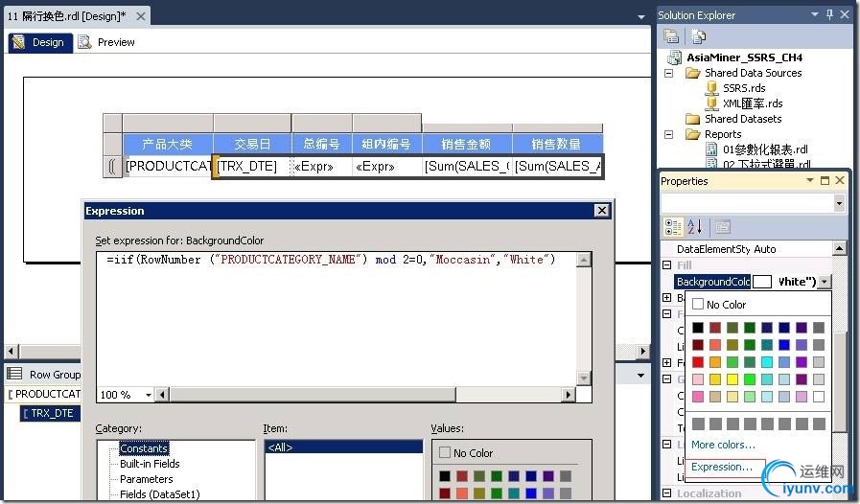
Task: Pick the black swatch in Properties color picker
Action: pos(698,328)
